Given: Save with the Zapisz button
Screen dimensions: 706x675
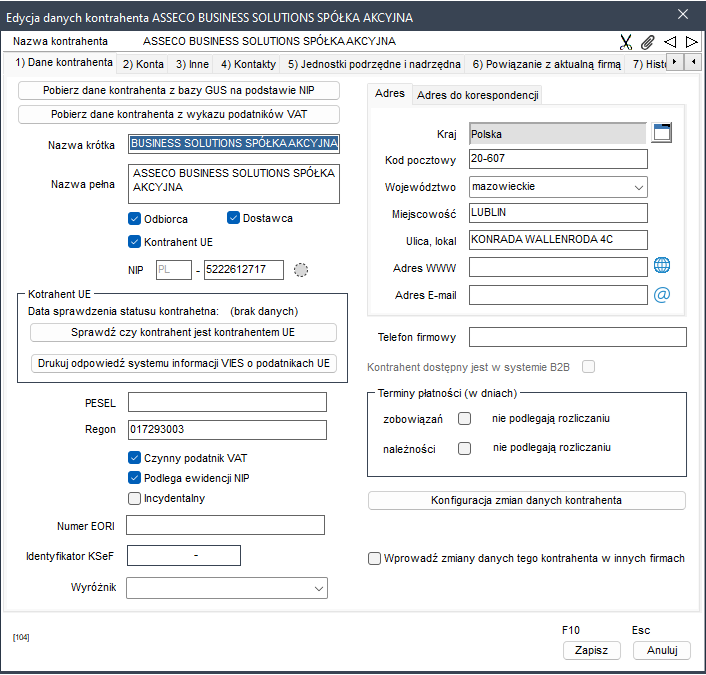Looking at the screenshot, I should (591, 650).
